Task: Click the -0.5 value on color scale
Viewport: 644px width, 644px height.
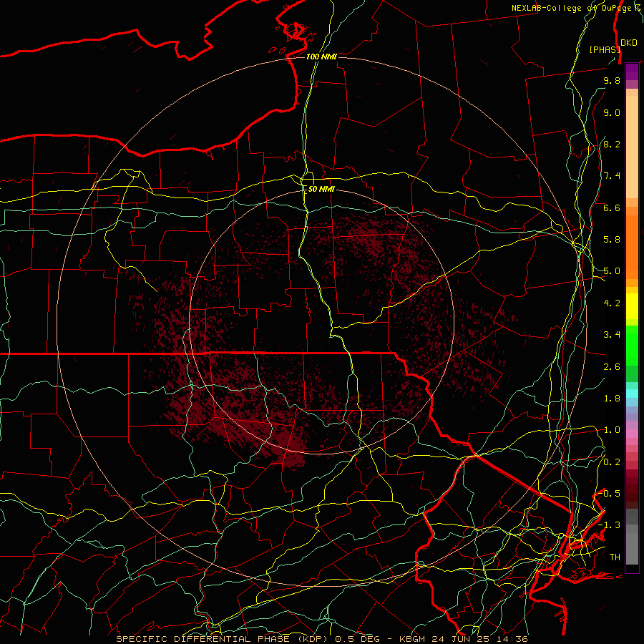Action: click(x=610, y=493)
